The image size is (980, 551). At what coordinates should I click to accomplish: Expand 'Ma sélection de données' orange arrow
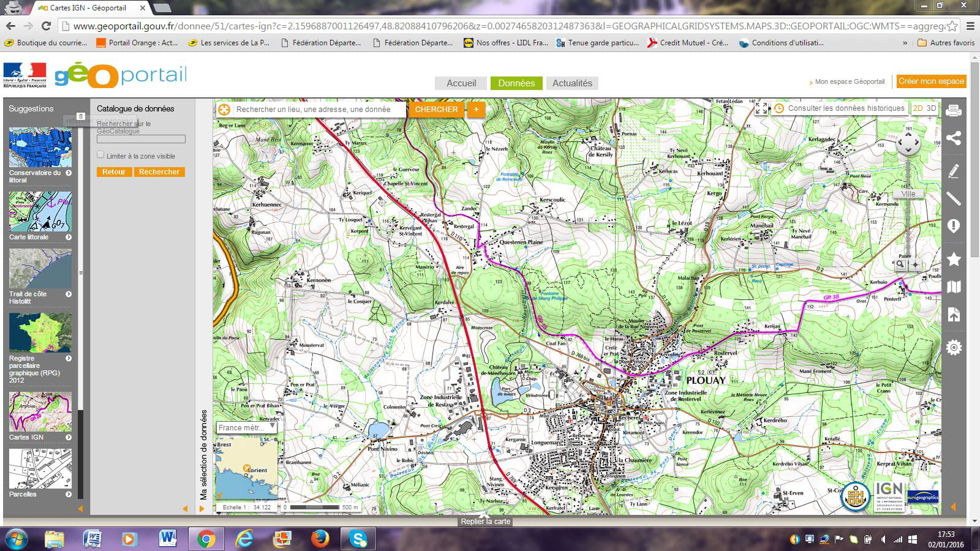[202, 508]
